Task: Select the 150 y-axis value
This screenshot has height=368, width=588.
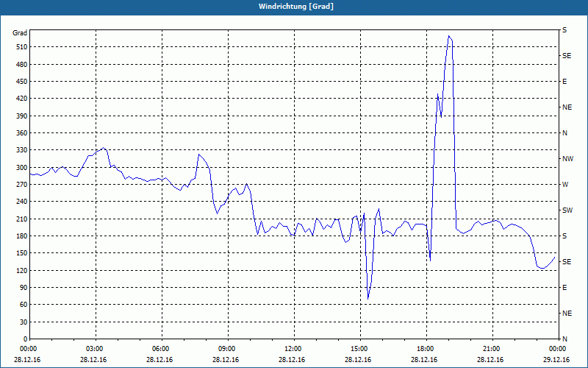Action: point(22,253)
